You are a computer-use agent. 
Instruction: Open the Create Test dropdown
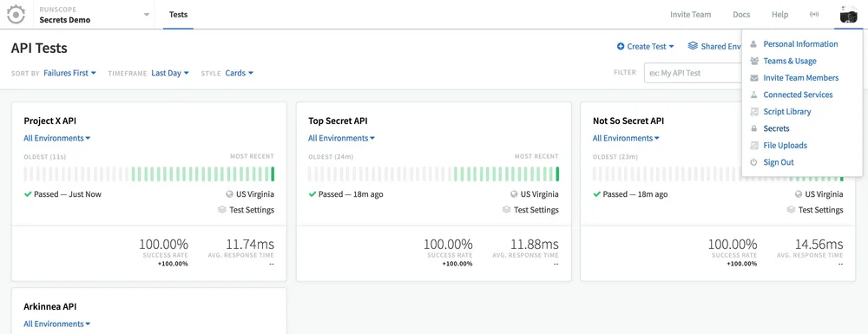(x=646, y=47)
